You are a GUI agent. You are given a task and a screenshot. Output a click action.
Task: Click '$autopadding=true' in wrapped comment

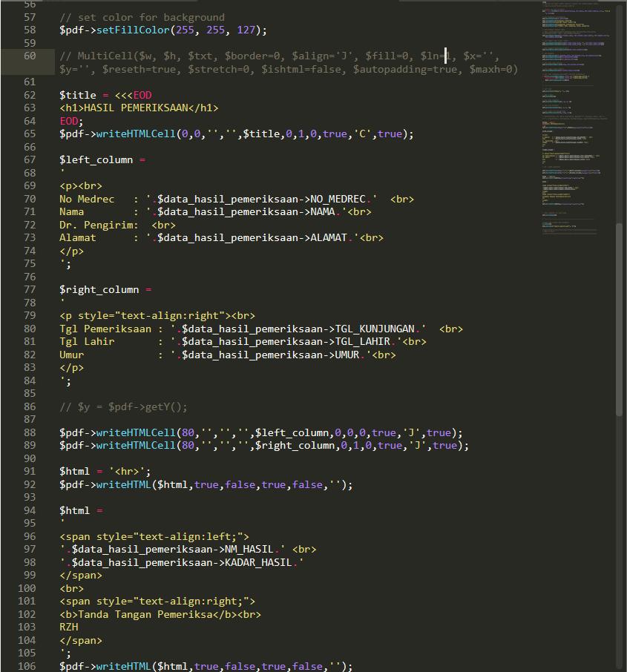(405, 69)
